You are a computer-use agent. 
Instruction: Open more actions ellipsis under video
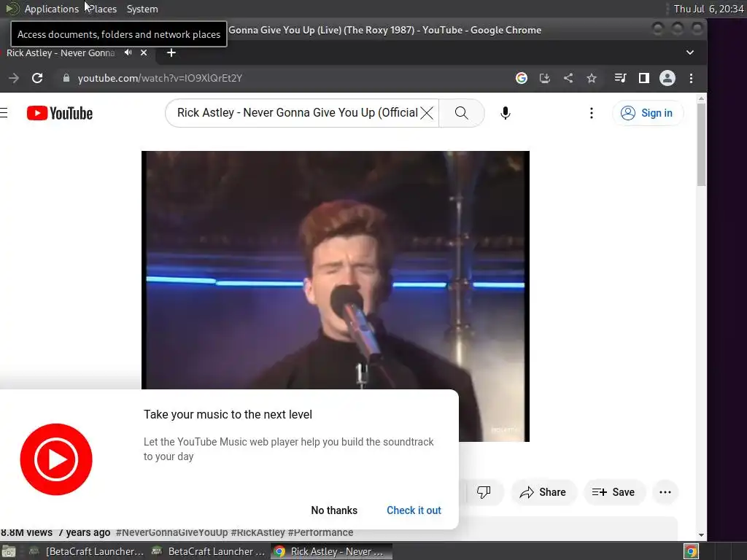[665, 492]
